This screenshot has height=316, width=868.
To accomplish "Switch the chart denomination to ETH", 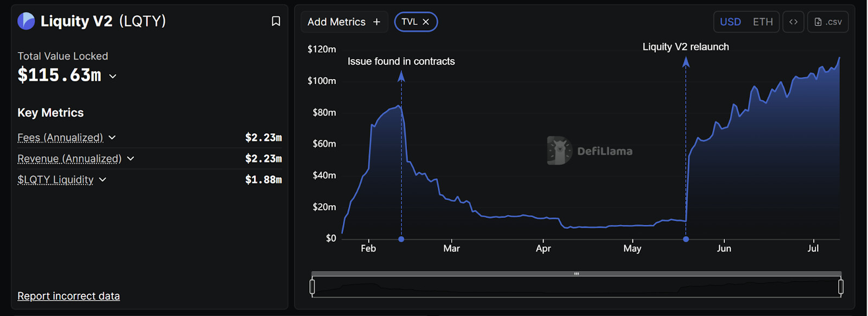I will point(763,22).
